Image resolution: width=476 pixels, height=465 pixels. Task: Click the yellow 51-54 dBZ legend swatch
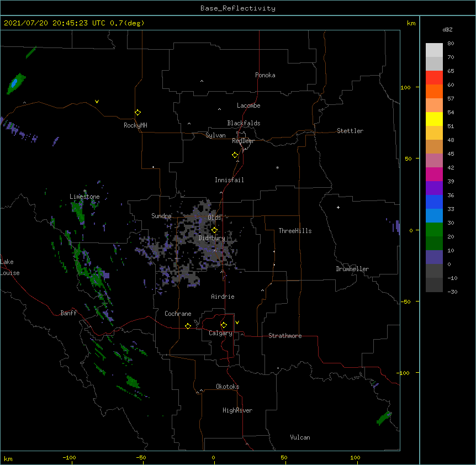click(434, 119)
